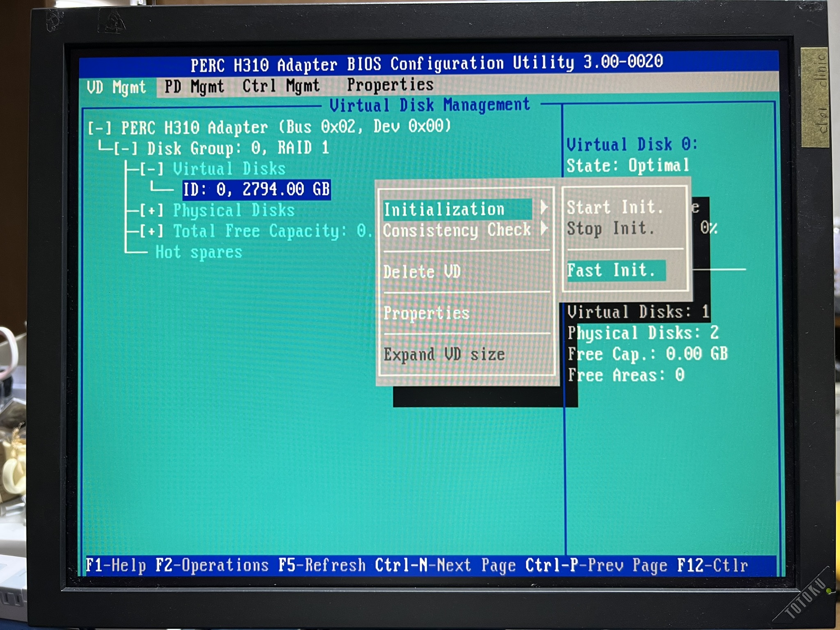Collapse the PERC H310 Adapter tree node
Viewport: 840px width, 630px height.
coord(99,128)
